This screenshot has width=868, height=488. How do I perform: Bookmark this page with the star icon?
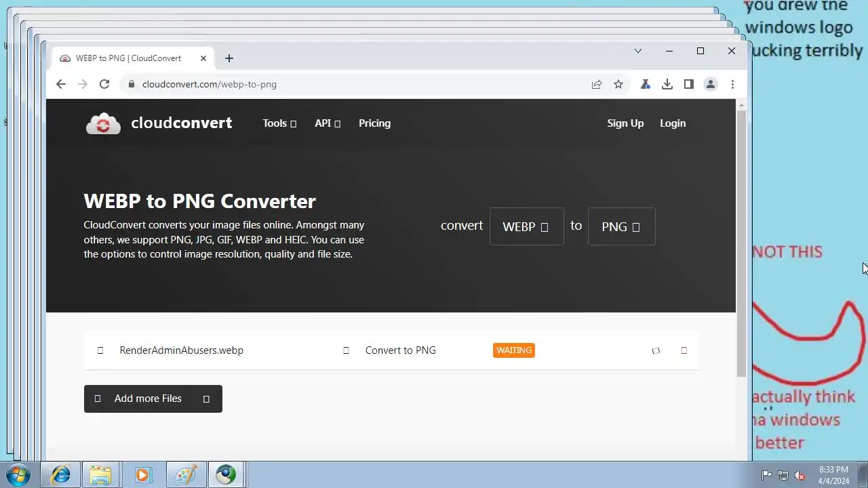point(618,84)
